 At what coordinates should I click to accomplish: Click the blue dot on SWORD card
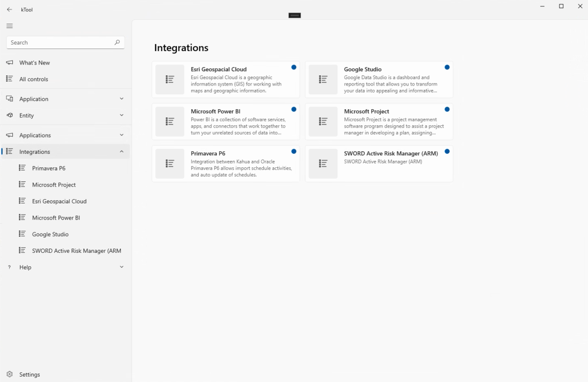[x=447, y=151]
